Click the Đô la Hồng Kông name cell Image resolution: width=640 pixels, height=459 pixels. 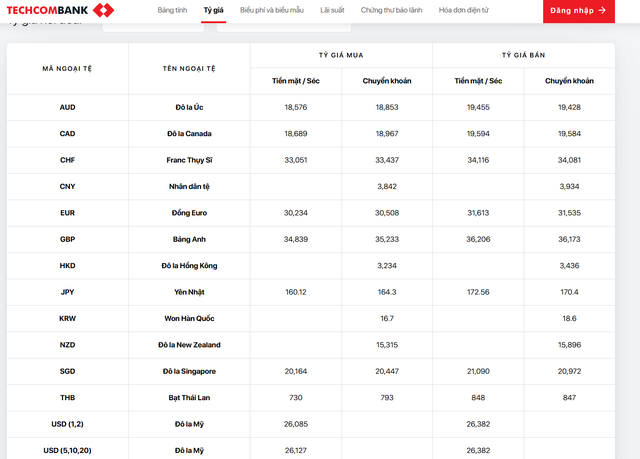pos(189,266)
